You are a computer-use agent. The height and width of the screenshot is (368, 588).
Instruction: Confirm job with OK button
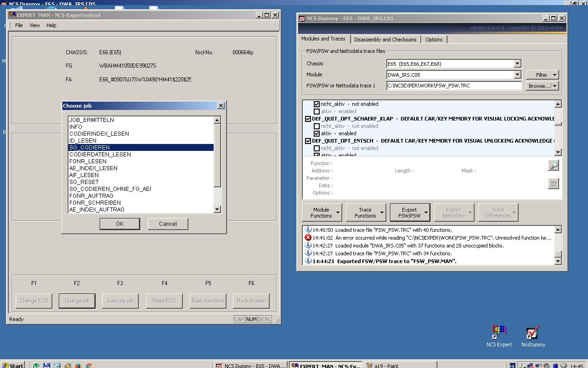[119, 224]
